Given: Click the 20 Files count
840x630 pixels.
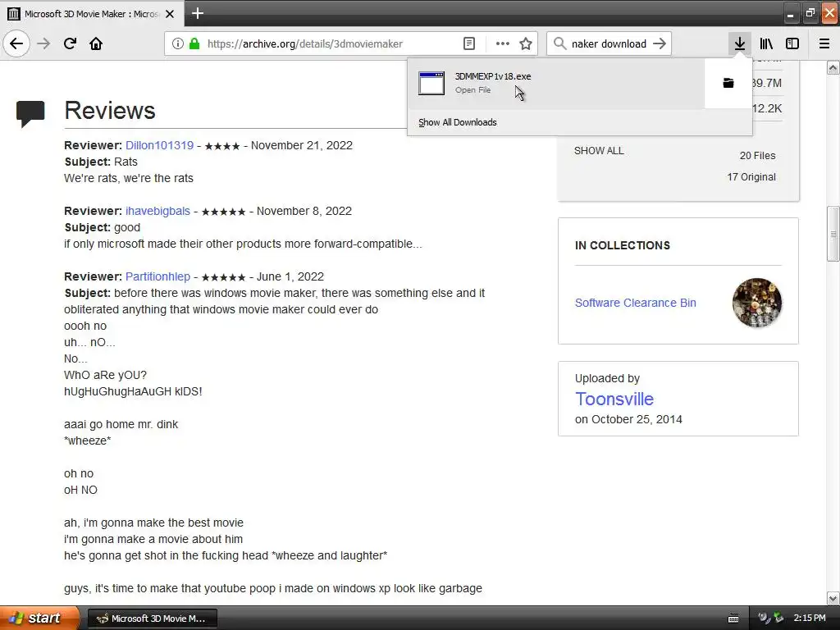Looking at the screenshot, I should point(757,155).
